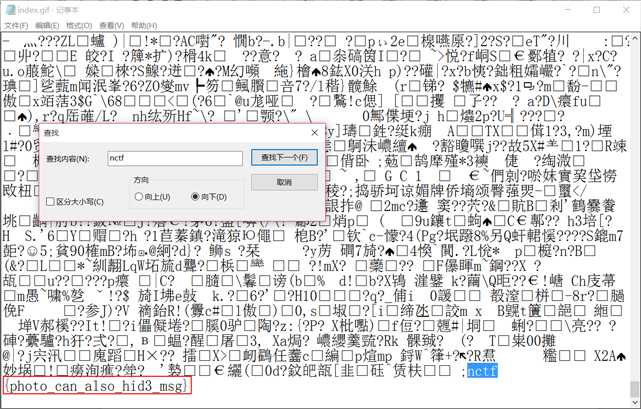This screenshot has width=641, height=409.
Task: Close the Notepad window
Action: [x=626, y=9]
